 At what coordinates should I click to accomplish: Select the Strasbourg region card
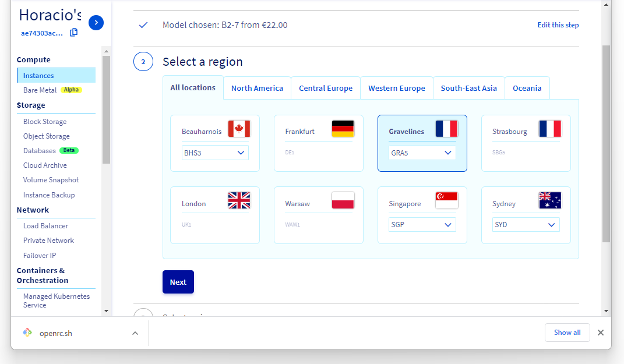coord(526,143)
